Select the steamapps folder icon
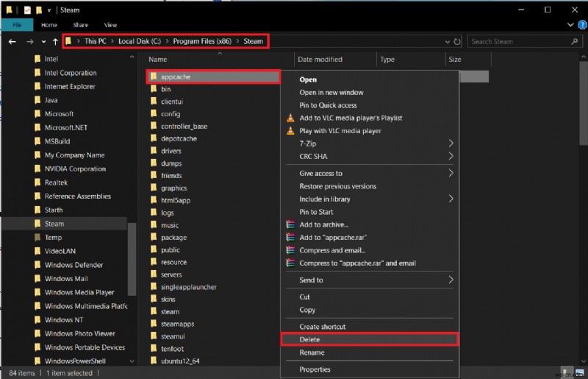The width and height of the screenshot is (588, 379). [154, 324]
